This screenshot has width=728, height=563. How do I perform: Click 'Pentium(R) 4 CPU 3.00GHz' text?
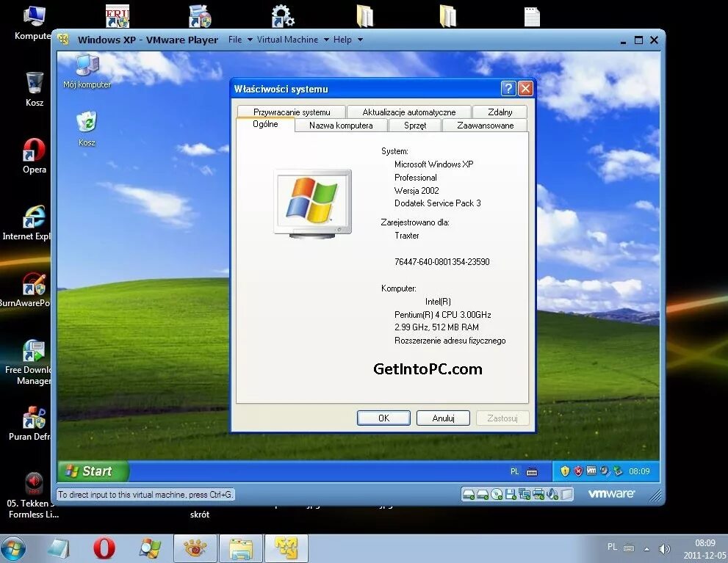442,314
